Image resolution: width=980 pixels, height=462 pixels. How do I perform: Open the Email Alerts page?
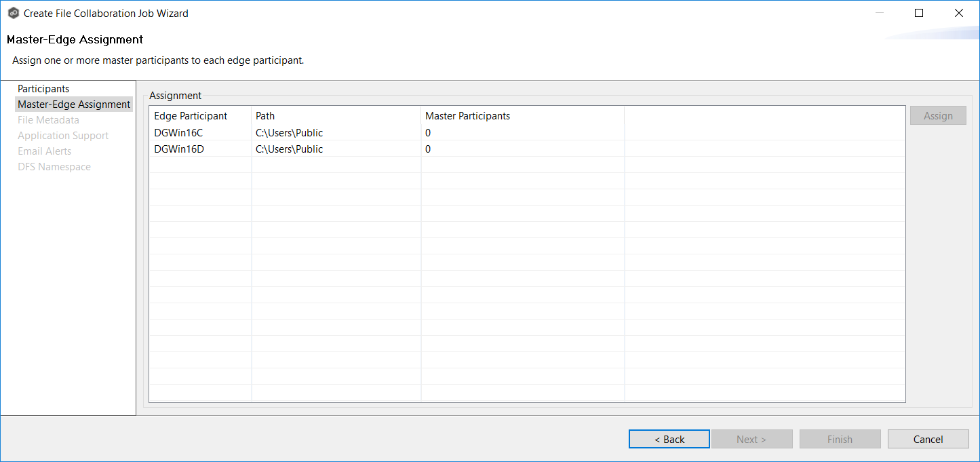point(44,151)
